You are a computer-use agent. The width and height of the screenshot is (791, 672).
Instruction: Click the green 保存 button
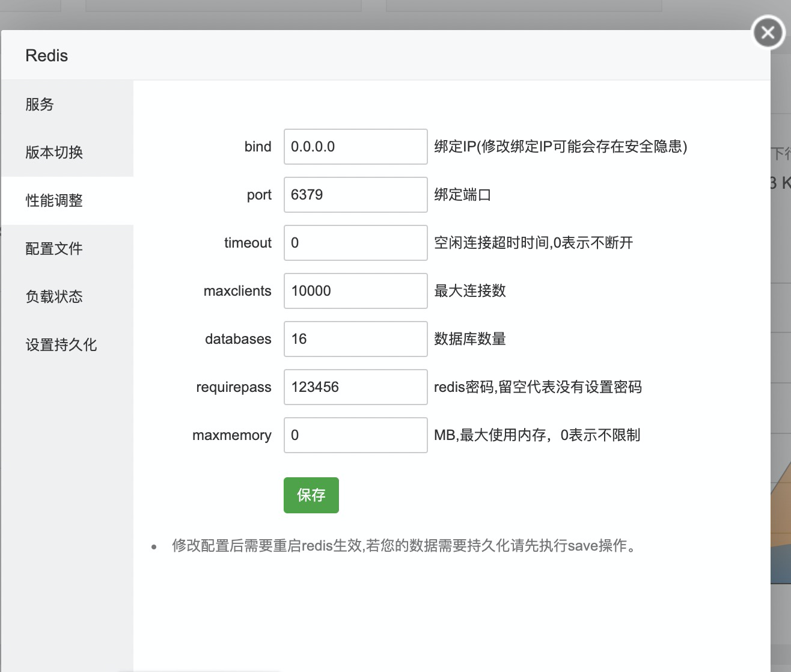coord(311,495)
